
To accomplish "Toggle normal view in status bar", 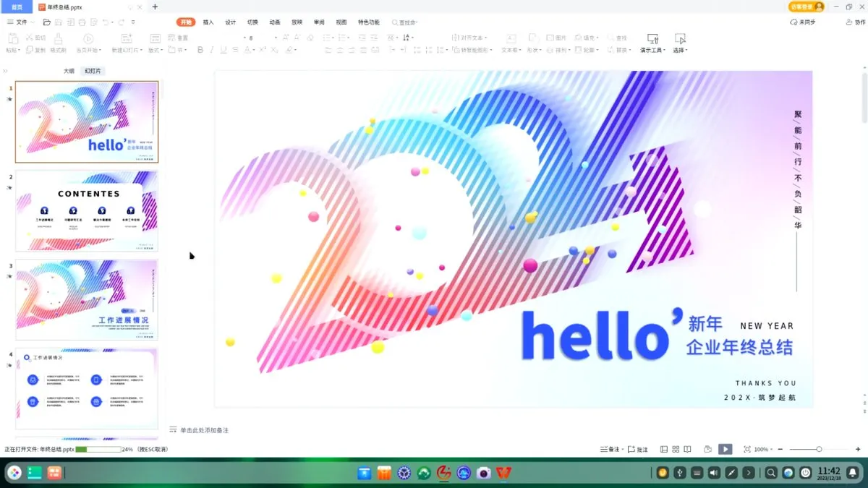I will click(x=664, y=449).
